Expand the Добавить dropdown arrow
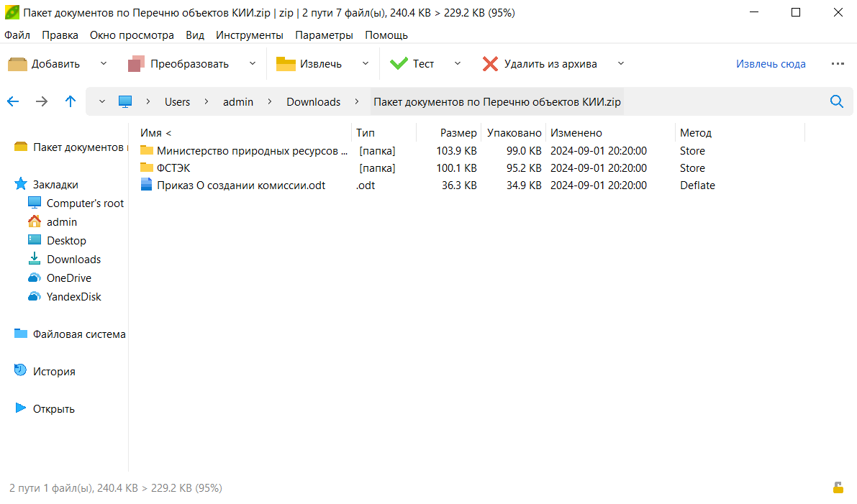The width and height of the screenshot is (857, 504). coord(103,64)
